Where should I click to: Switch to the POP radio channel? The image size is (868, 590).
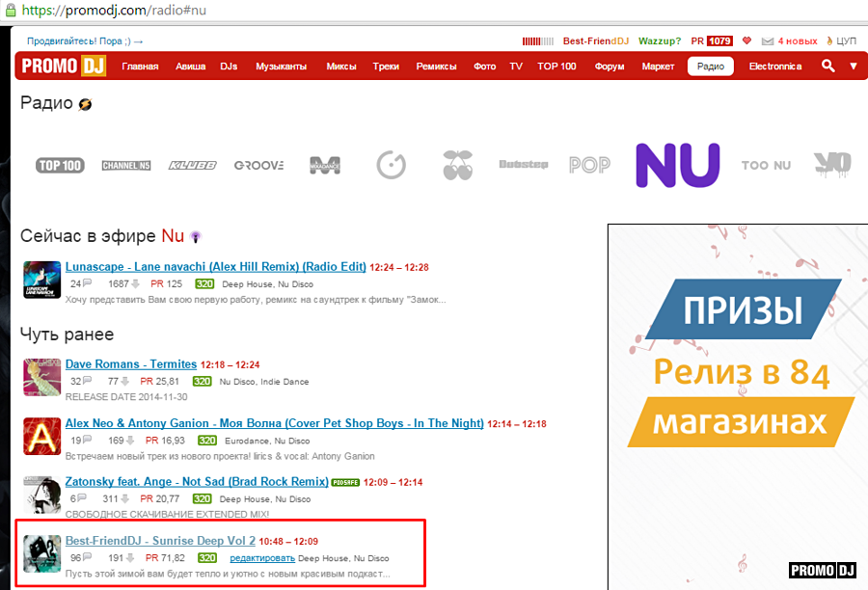589,165
